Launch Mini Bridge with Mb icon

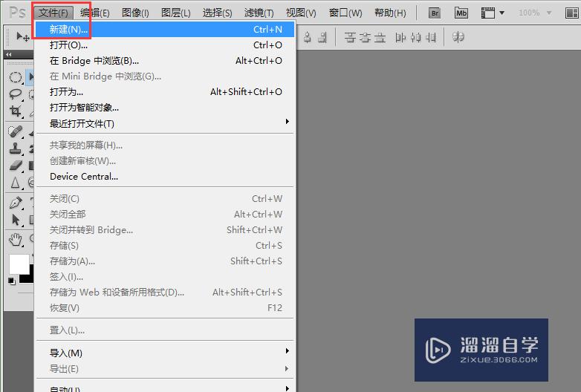[461, 13]
